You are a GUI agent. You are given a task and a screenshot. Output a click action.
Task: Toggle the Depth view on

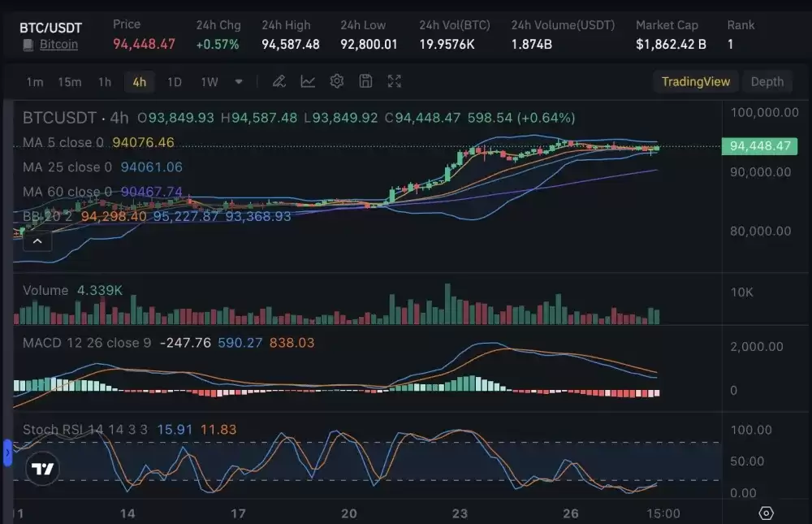pos(767,81)
